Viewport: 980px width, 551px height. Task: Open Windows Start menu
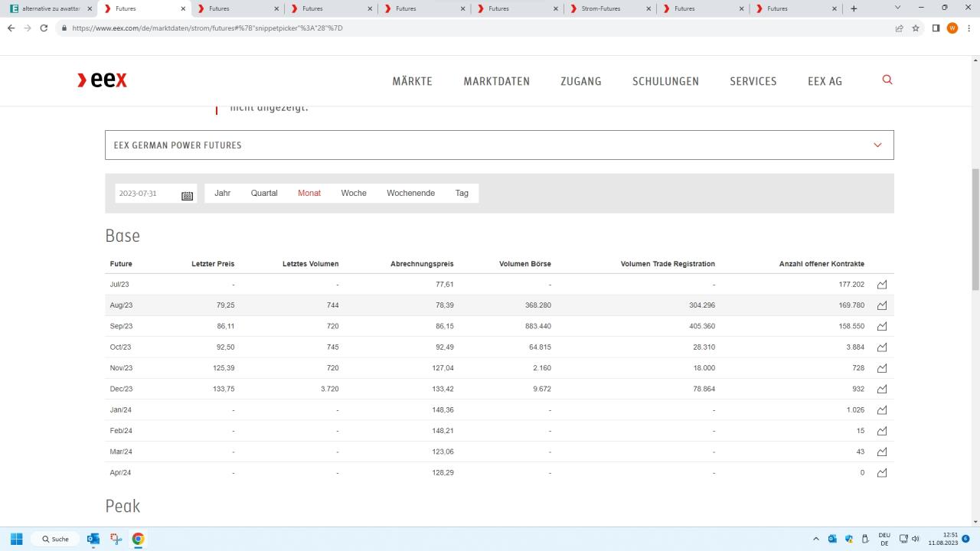pos(16,539)
